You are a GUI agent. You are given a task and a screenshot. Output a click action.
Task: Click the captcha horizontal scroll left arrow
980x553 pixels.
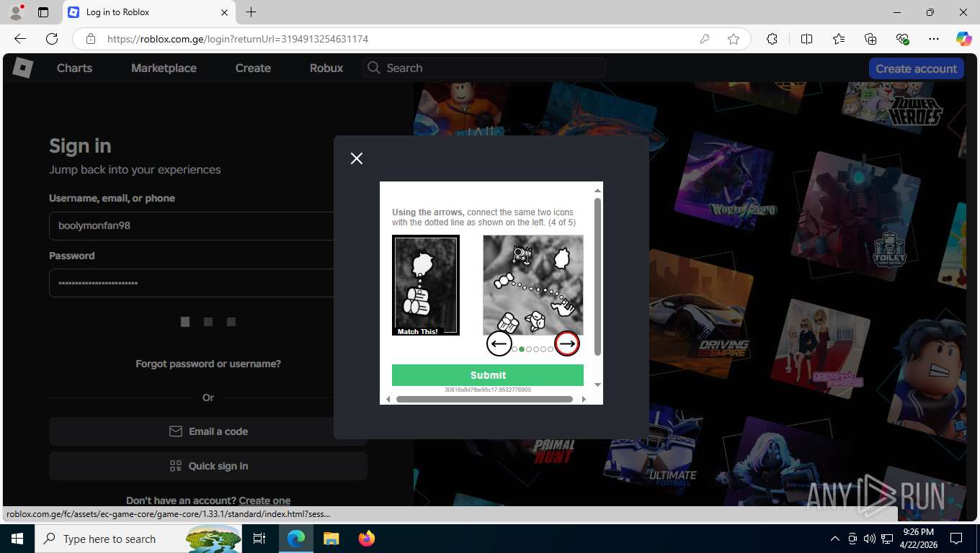click(388, 399)
